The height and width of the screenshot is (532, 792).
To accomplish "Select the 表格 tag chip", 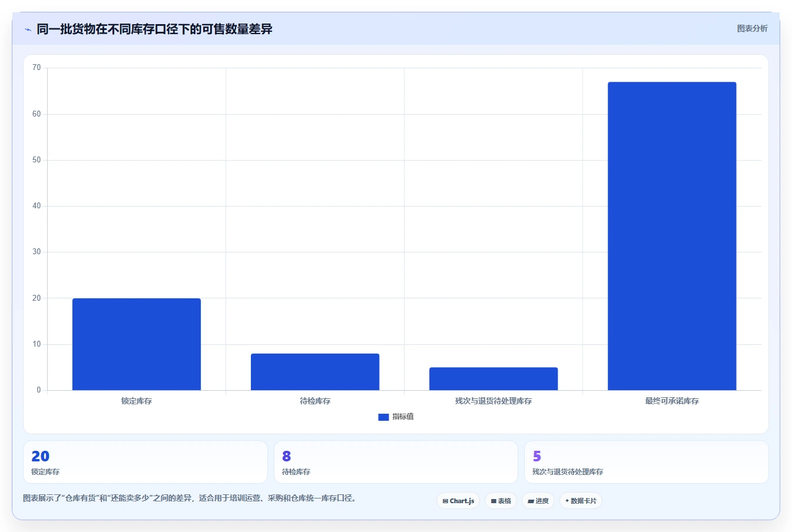I will point(501,501).
